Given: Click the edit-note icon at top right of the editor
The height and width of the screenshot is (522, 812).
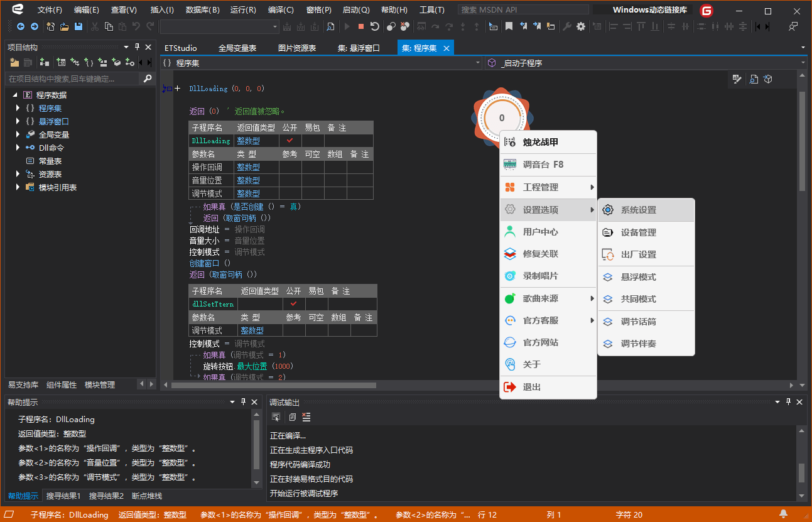Looking at the screenshot, I should [x=738, y=79].
